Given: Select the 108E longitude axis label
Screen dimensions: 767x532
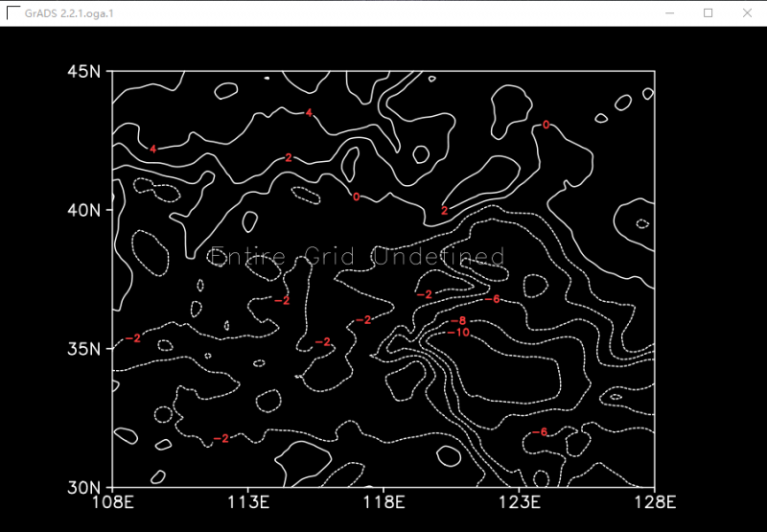Looking at the screenshot, I should click(113, 502).
